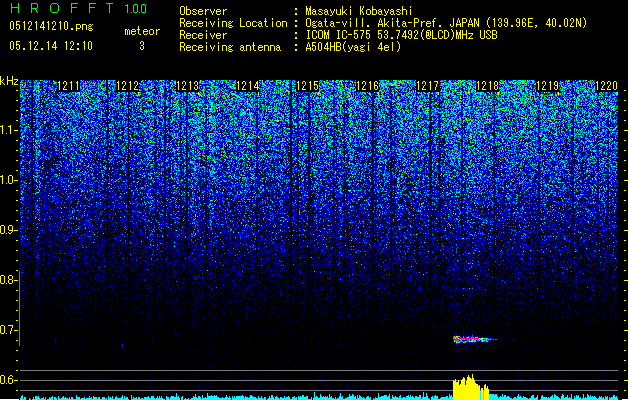Click the receiver ICOM IC-575 frequency text
This screenshot has height=400, width=629.
(401, 35)
